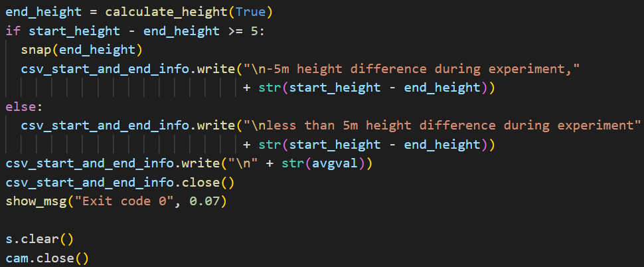Click the s.clear() statement
The image size is (644, 267).
click(40, 238)
